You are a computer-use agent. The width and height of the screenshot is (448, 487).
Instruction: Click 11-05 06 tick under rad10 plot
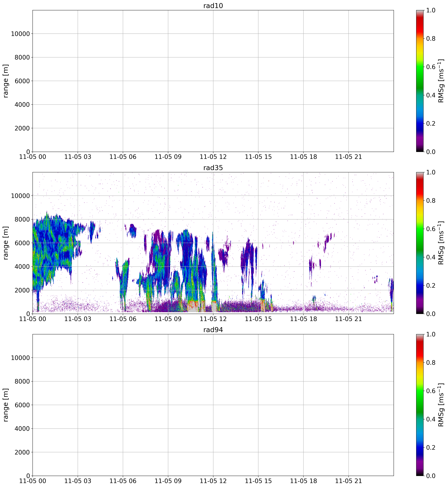(123, 157)
